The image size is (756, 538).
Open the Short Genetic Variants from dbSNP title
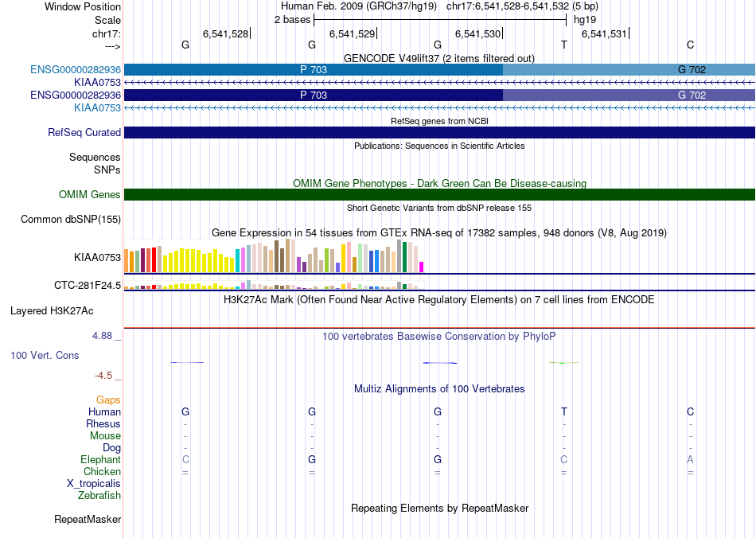tap(439, 208)
